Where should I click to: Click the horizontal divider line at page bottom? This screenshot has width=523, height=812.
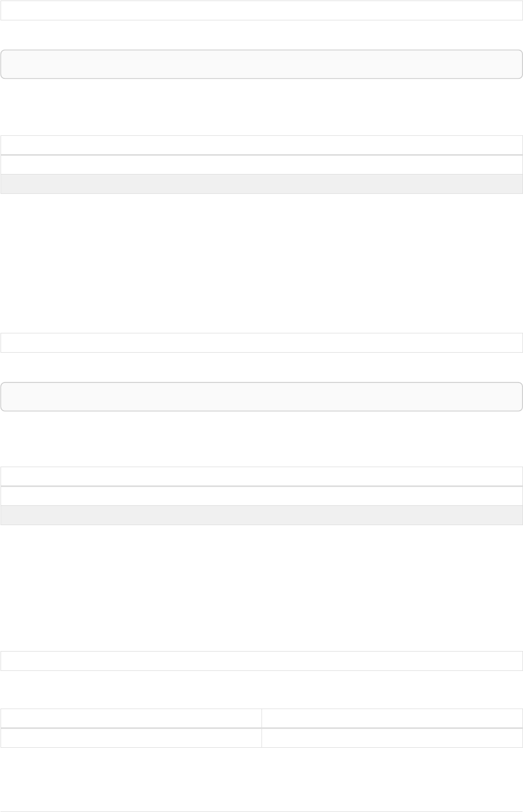261,811
